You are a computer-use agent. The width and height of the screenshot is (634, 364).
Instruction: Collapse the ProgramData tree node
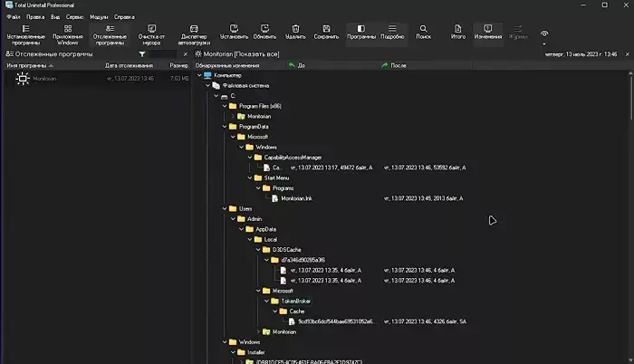point(224,127)
